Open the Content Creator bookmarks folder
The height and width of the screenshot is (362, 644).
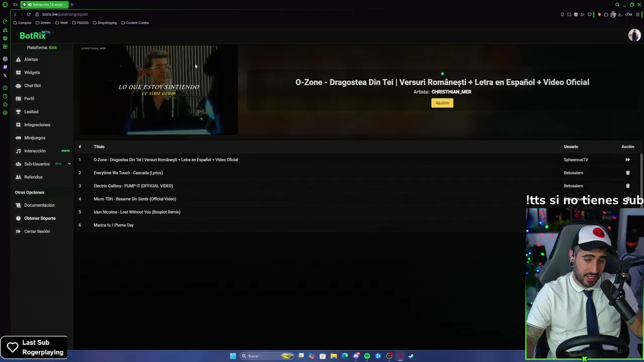pos(135,23)
